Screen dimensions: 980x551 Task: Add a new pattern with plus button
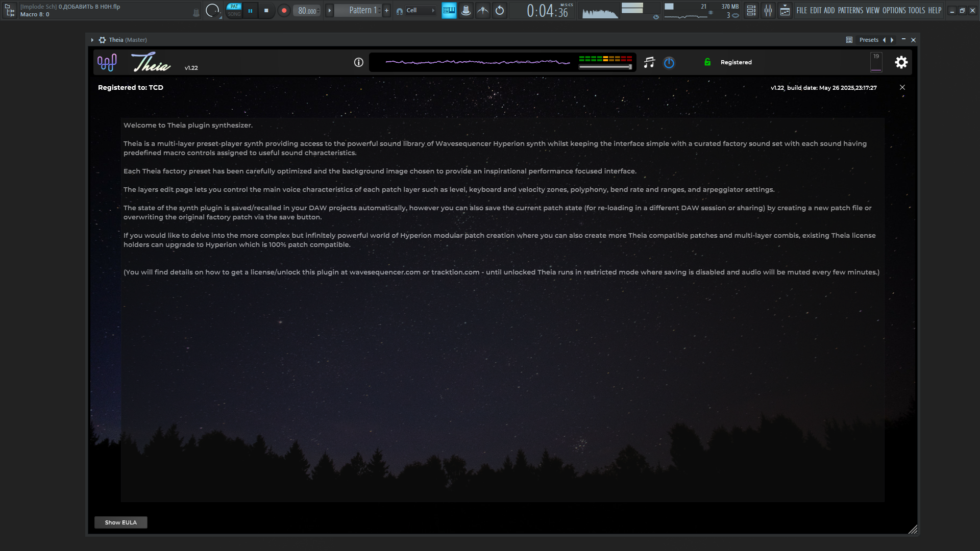[x=386, y=10]
